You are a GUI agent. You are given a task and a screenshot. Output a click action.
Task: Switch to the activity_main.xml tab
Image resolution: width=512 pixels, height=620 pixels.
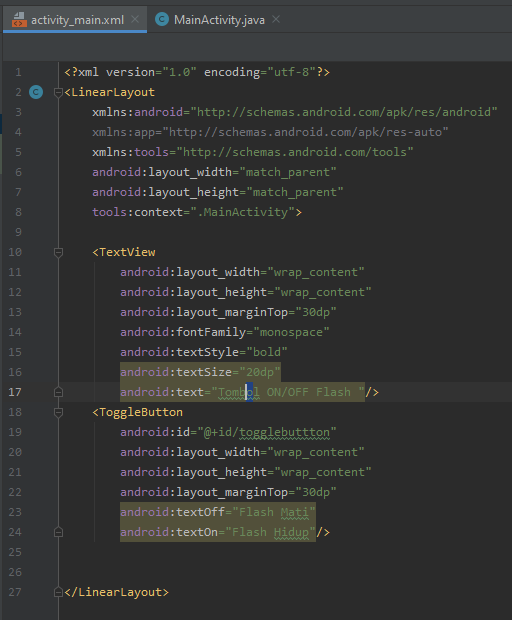point(75,19)
